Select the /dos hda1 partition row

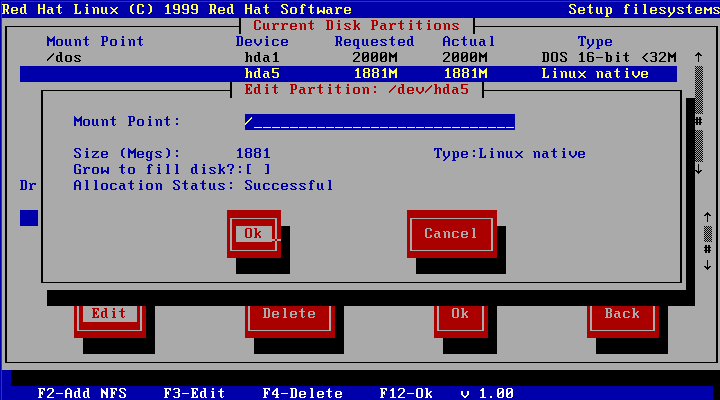348,58
